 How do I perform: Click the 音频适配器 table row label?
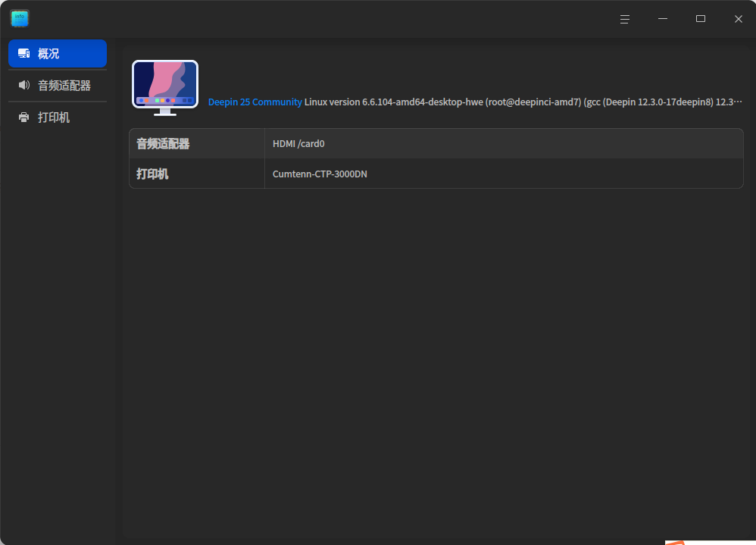163,144
